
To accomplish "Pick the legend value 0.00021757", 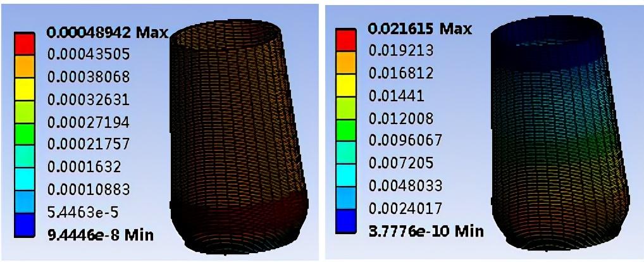I will (x=89, y=144).
